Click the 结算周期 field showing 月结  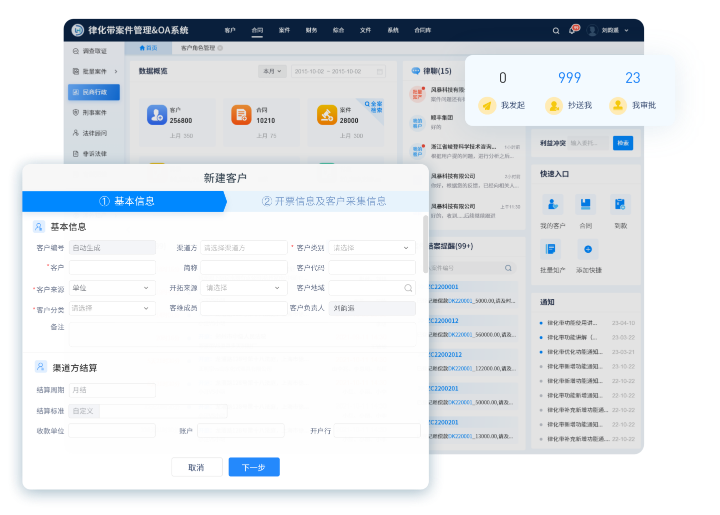(x=112, y=390)
